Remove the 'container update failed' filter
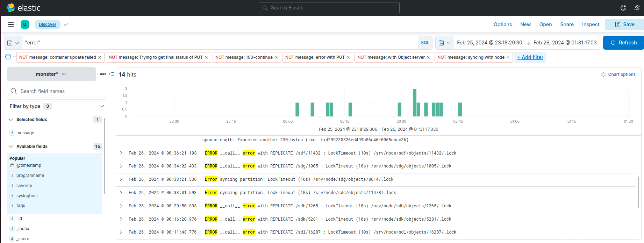This screenshot has height=243, width=644. (x=100, y=57)
